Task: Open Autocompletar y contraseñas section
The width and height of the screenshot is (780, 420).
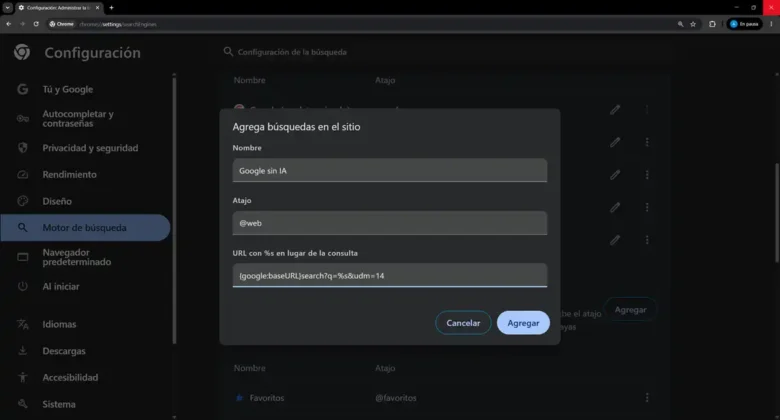Action: (78, 118)
